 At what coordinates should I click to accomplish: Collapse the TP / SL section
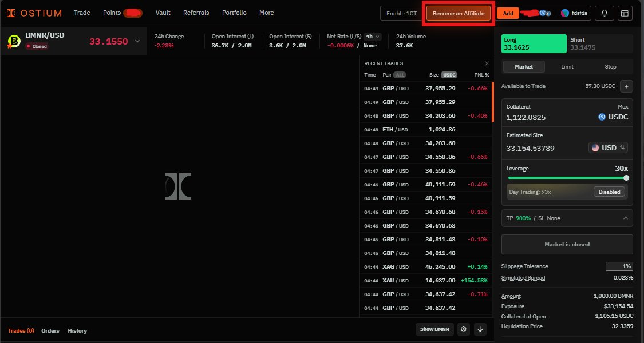click(626, 218)
